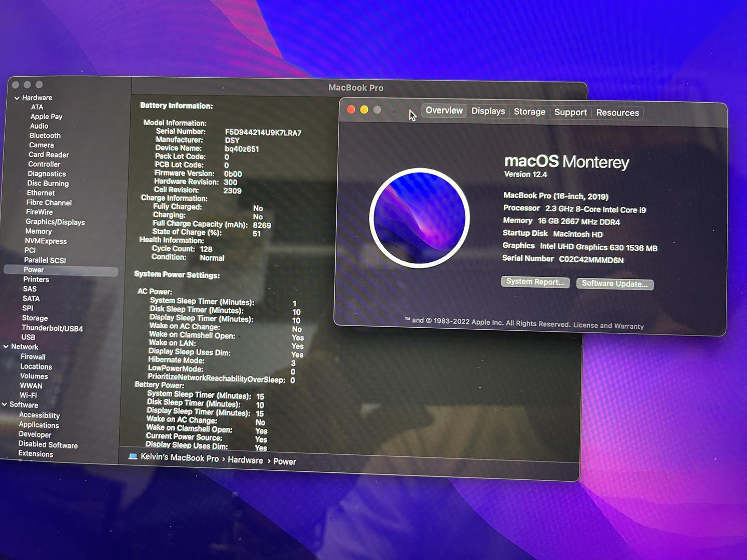This screenshot has height=560, width=747.
Task: Select the highlighted Power sidebar item
Action: point(61,270)
